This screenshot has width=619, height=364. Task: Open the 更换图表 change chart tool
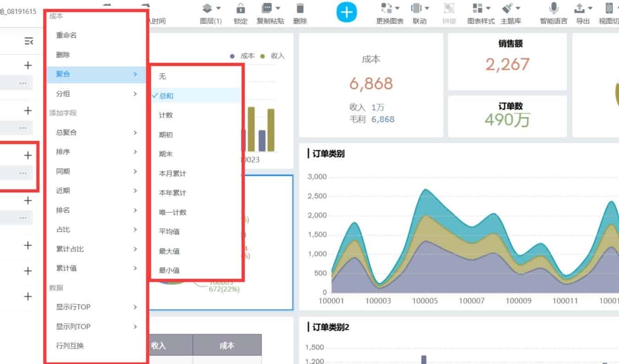(x=390, y=13)
